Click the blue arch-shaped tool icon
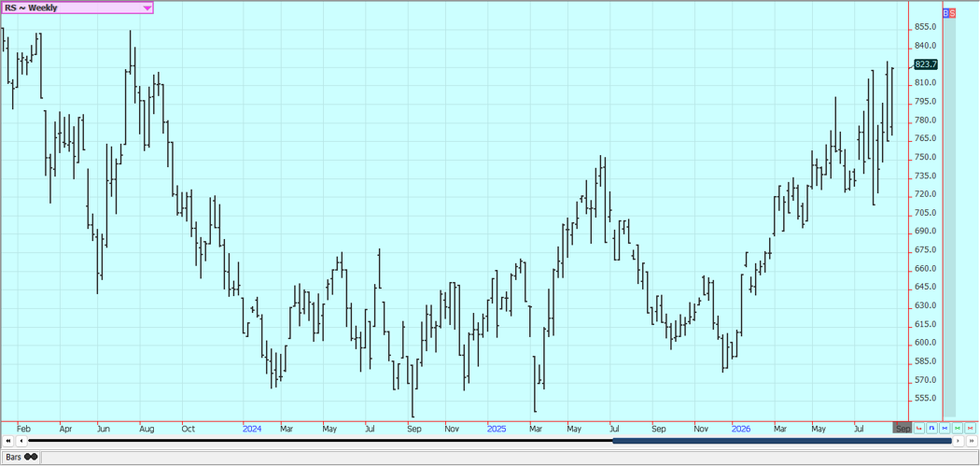Viewport: 980px width, 466px height. click(x=931, y=429)
